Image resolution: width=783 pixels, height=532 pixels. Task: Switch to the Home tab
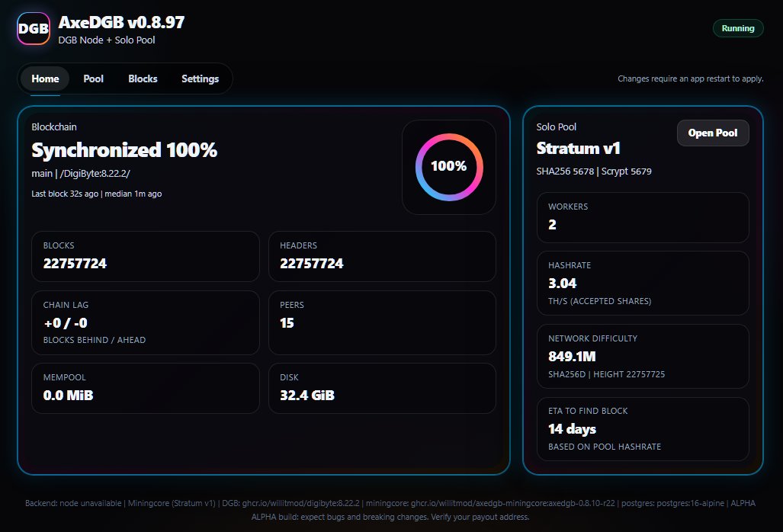tap(45, 79)
